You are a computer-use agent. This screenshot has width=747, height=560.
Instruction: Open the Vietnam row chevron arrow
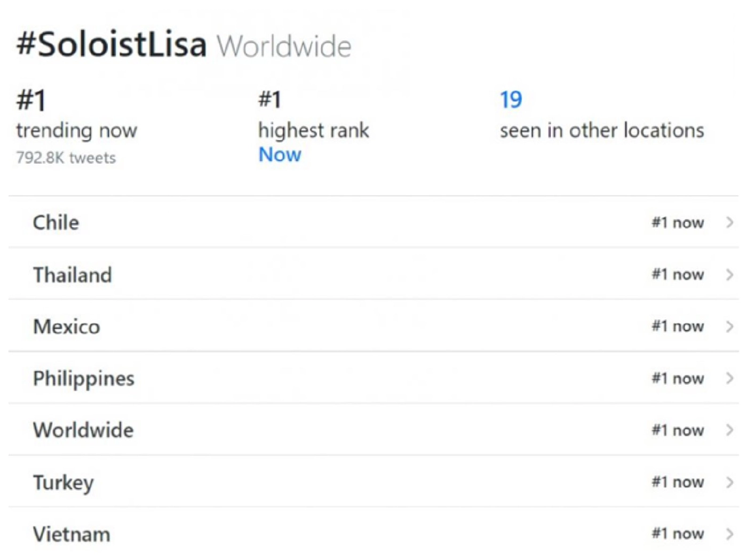729,534
